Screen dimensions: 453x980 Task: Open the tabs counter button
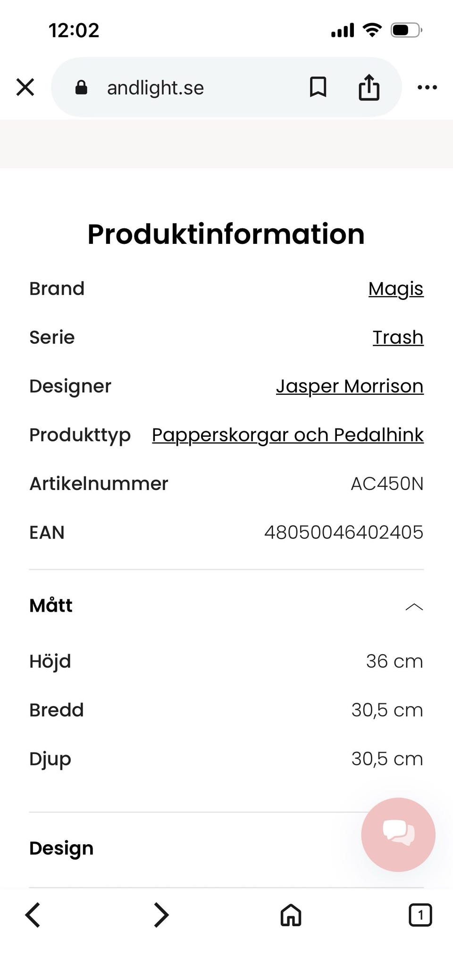click(419, 915)
